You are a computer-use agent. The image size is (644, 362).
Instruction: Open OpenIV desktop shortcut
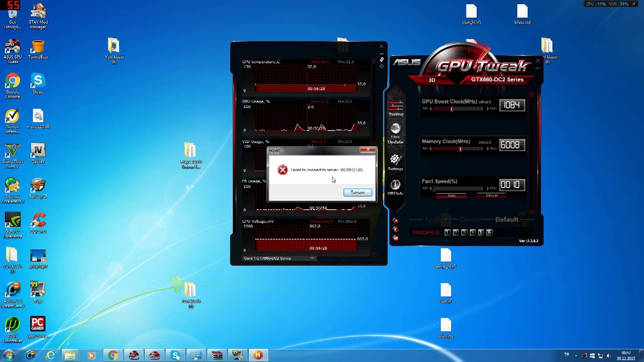38,153
